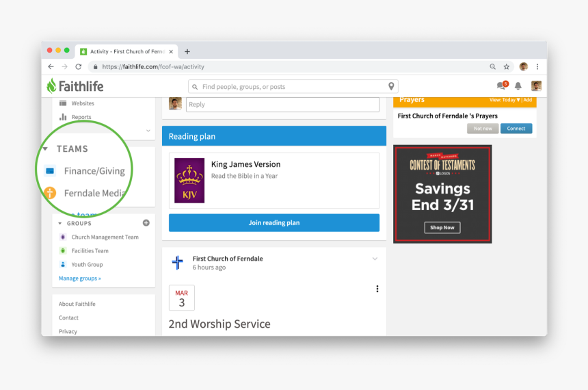
Task: Click the KJV reading plan thumbnail
Action: (189, 181)
